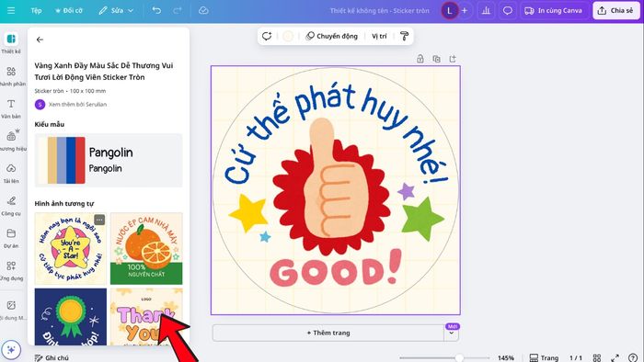Screen dimensions: 644x362
Task: Undo the last action
Action: coord(156,11)
